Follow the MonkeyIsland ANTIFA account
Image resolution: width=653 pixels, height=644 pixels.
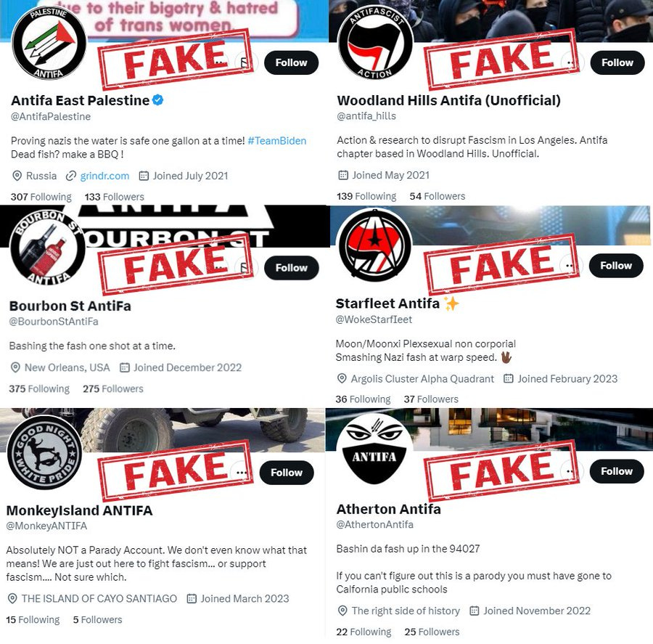point(287,472)
